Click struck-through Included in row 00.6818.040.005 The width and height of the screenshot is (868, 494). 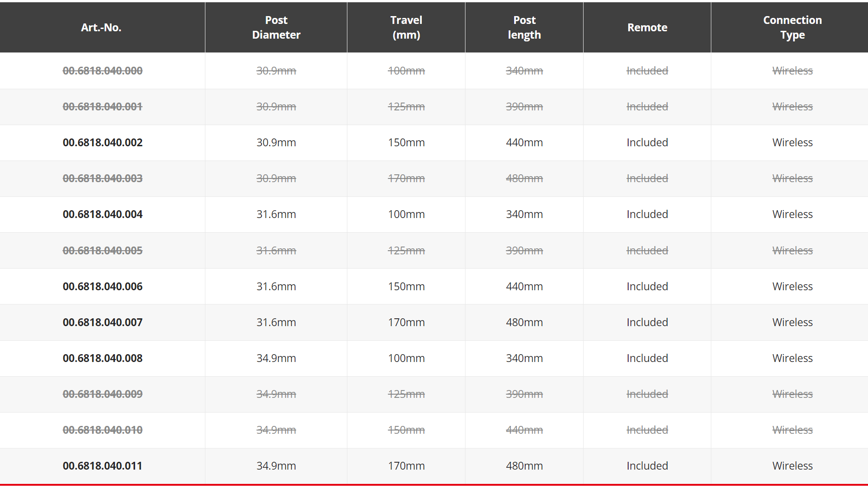click(x=647, y=251)
